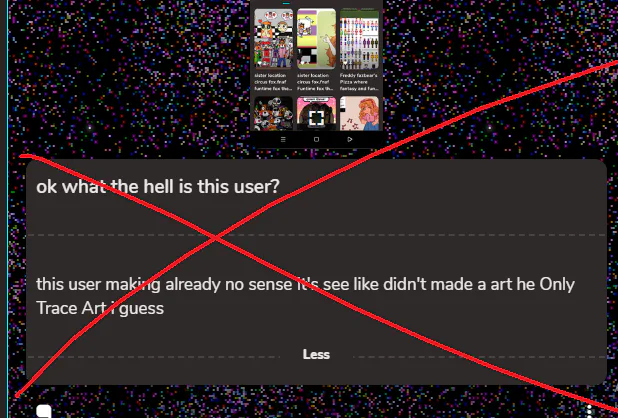Click the phone screenshot's black navigation bar

[316, 139]
